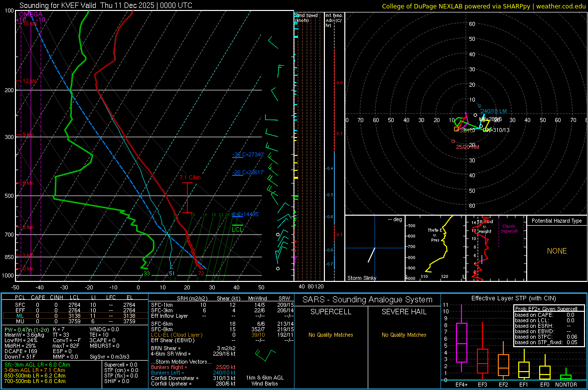This screenshot has height=390, width=588.
Task: Click the '15 km' height marker
Action: 29,23
